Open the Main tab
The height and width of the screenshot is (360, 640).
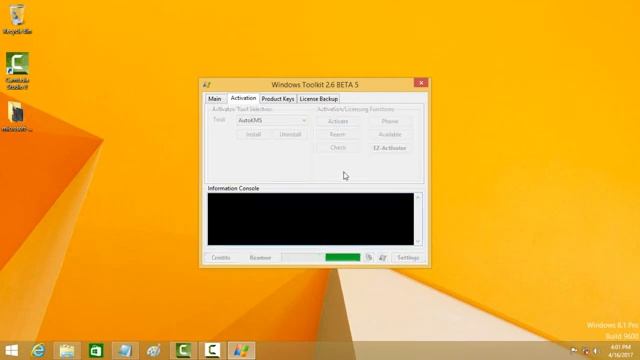[x=215, y=99]
